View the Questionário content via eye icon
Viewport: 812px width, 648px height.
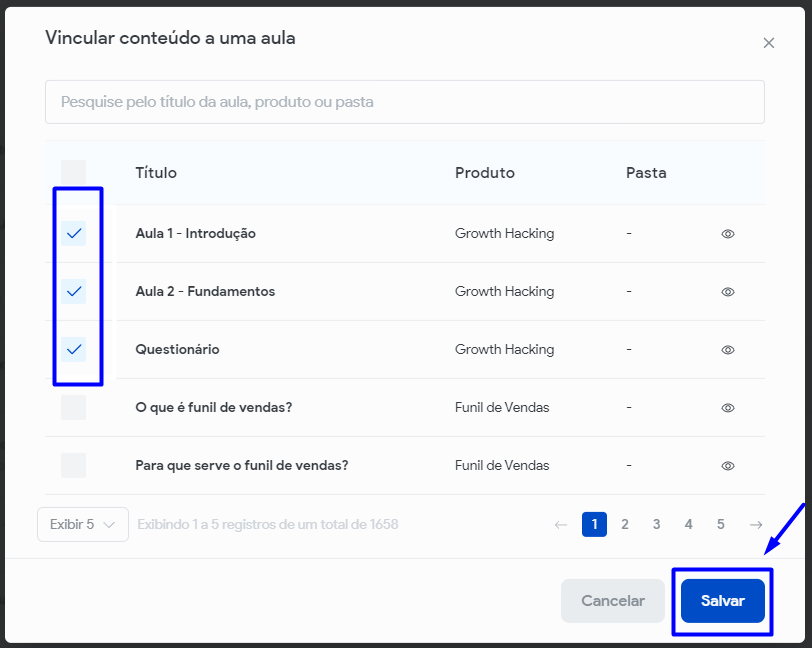click(x=728, y=350)
